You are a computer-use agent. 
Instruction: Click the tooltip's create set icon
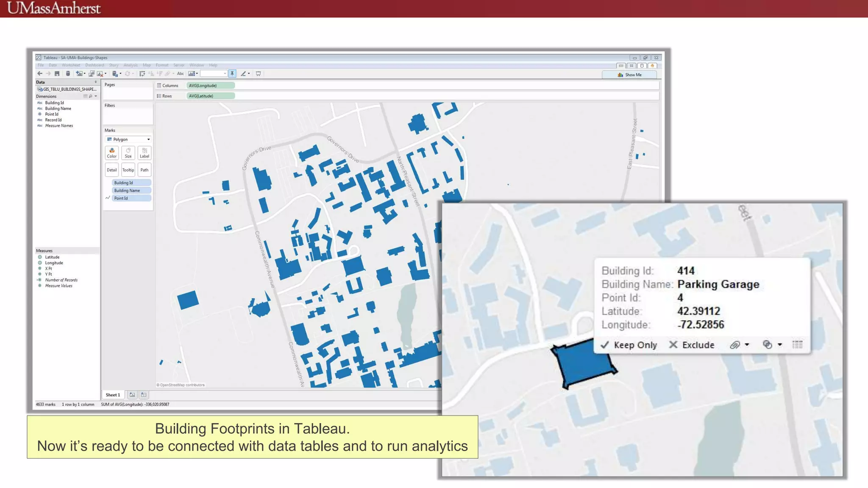pos(768,344)
